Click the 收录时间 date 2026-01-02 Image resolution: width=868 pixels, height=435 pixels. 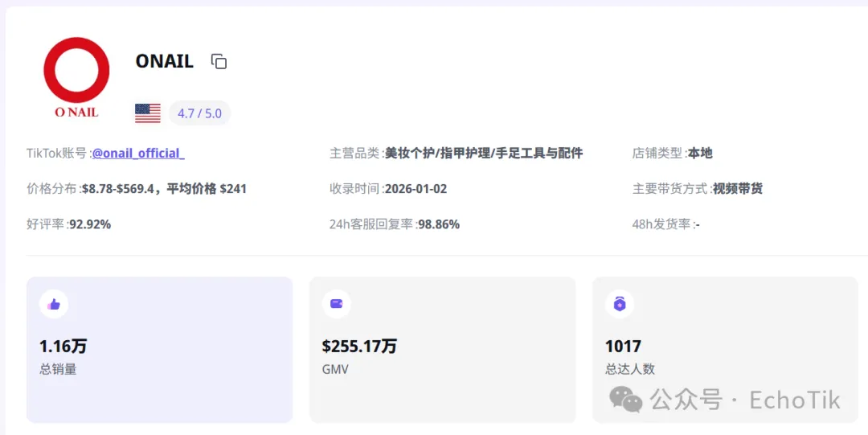pos(416,189)
